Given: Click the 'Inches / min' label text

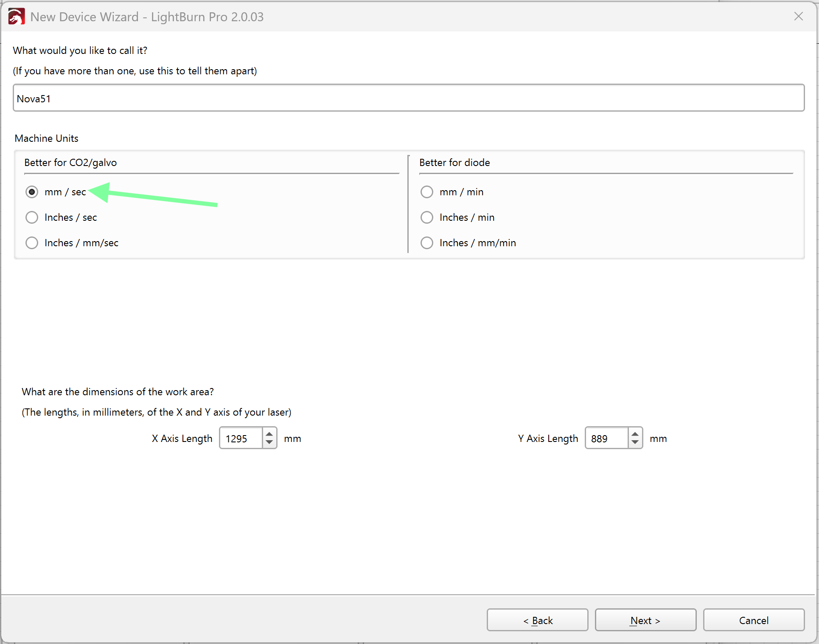Looking at the screenshot, I should click(467, 217).
